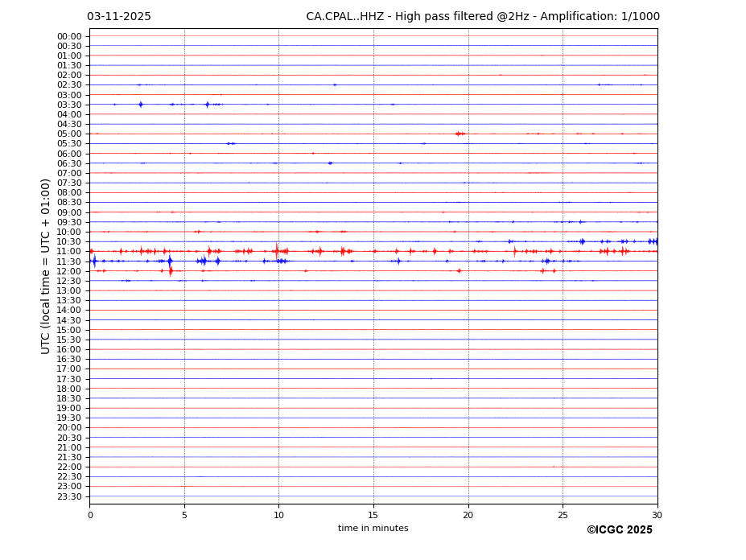
Task: Click the x-axis tick label 5
Action: (184, 515)
